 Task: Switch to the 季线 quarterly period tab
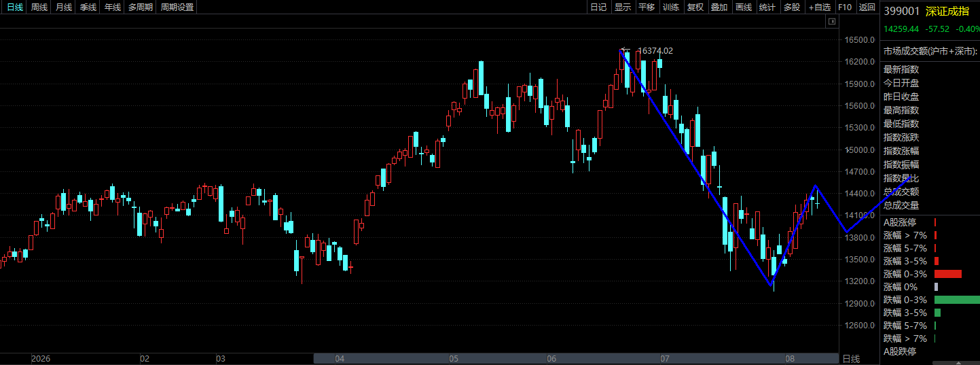(x=88, y=7)
